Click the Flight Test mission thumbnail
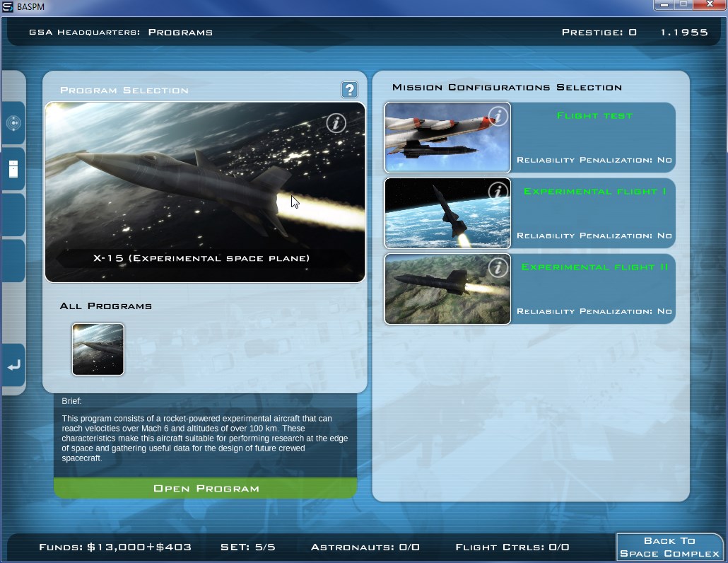This screenshot has height=563, width=728. click(447, 137)
